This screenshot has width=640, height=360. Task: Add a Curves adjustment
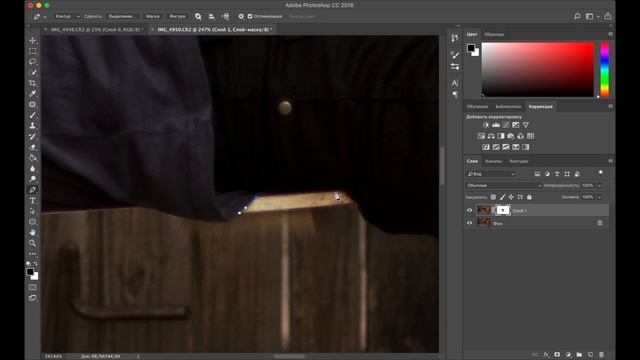click(x=506, y=125)
